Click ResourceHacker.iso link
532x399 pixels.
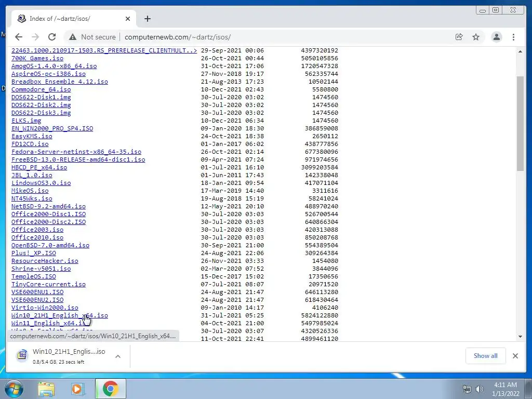[45, 261]
